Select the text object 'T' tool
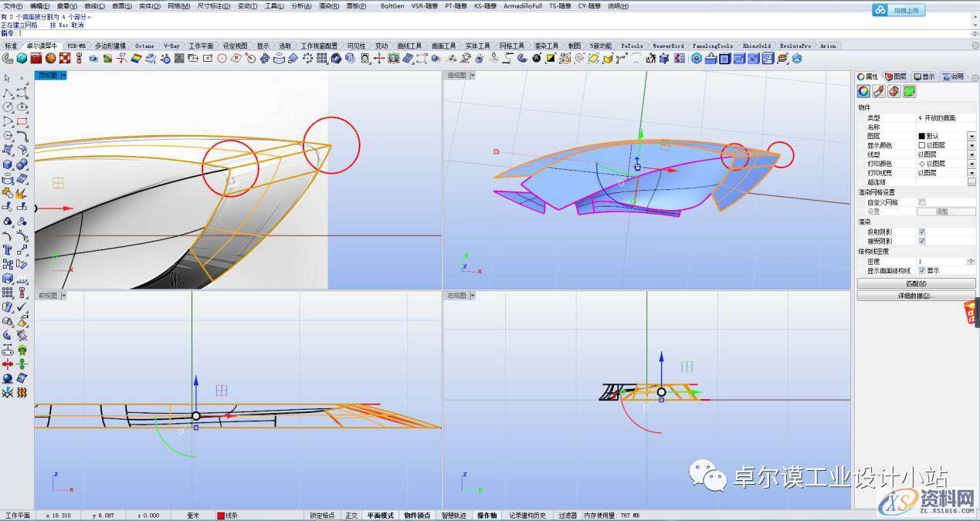The image size is (980, 521). pyautogui.click(x=8, y=250)
